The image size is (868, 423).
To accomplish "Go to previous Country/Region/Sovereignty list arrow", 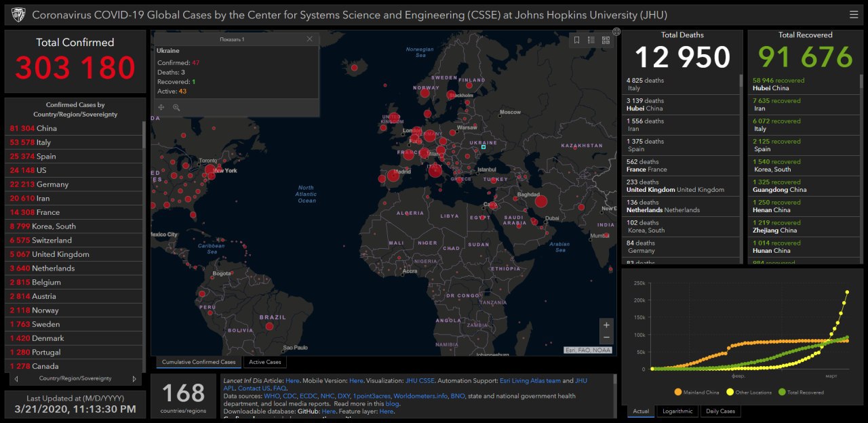I will point(16,379).
